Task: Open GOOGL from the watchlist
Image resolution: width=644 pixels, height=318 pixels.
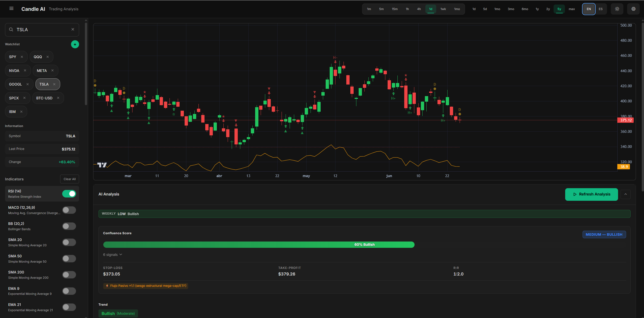Action: point(15,84)
